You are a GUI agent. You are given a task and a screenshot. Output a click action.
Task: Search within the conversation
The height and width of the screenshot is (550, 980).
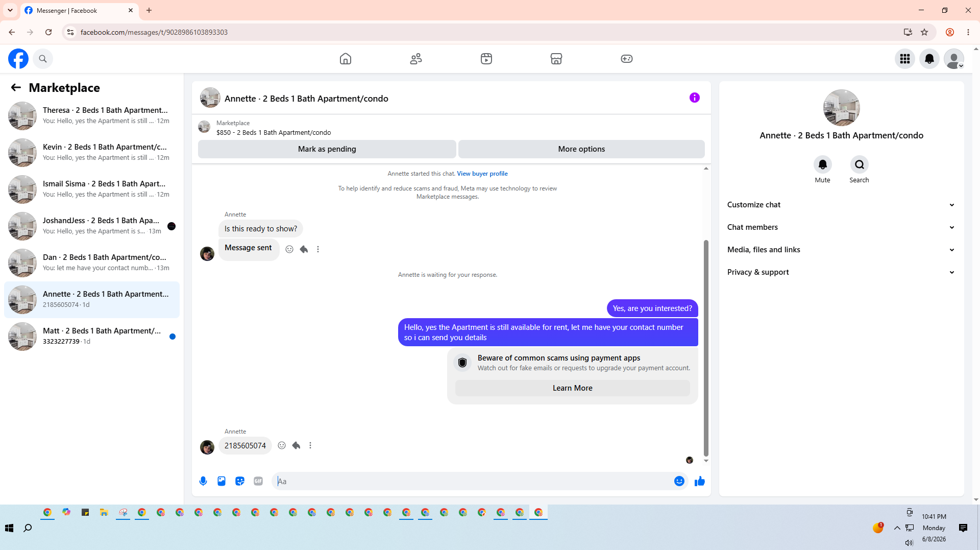click(x=860, y=164)
